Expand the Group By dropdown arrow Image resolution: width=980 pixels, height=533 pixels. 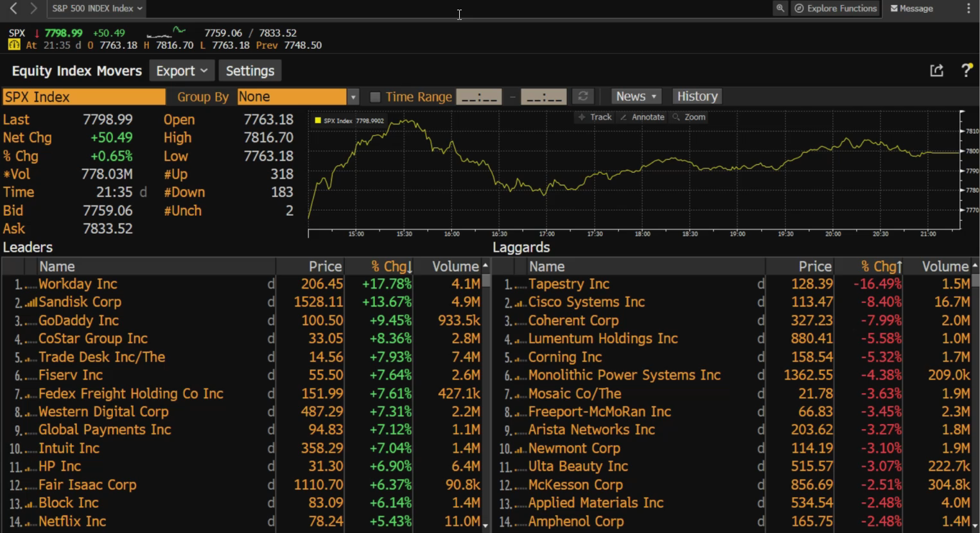(x=353, y=97)
